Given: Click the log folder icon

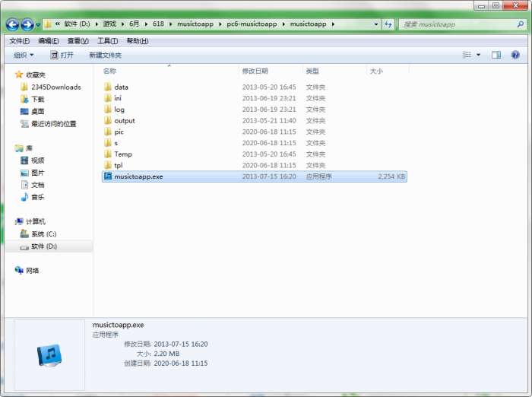Looking at the screenshot, I should click(x=108, y=109).
